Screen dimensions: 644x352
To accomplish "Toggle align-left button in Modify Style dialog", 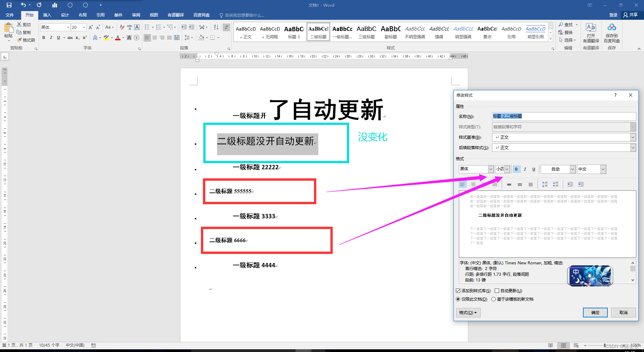I will (x=462, y=184).
